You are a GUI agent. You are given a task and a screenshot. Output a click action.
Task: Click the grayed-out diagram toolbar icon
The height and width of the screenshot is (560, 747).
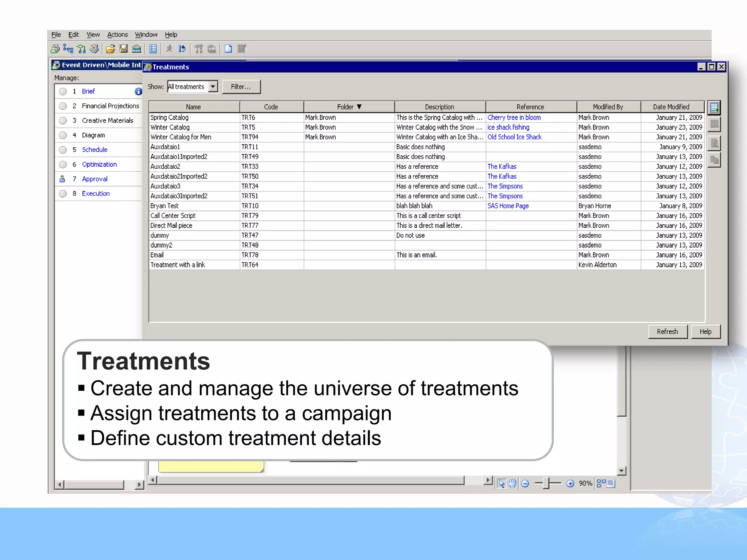point(199,49)
